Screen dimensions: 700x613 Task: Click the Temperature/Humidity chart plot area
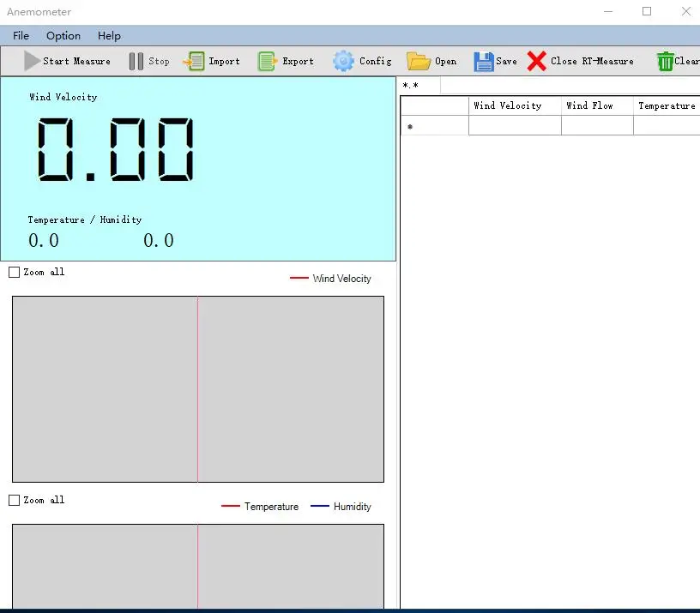click(198, 566)
